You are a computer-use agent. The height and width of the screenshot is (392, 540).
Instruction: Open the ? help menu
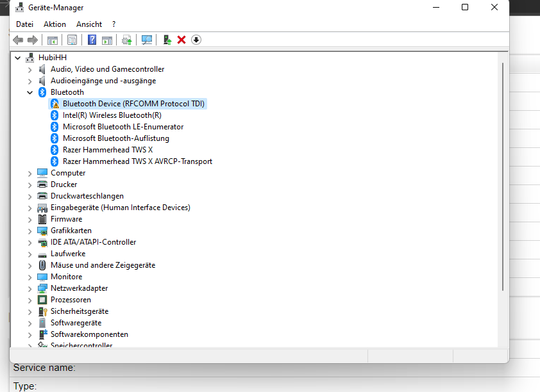[x=114, y=24]
